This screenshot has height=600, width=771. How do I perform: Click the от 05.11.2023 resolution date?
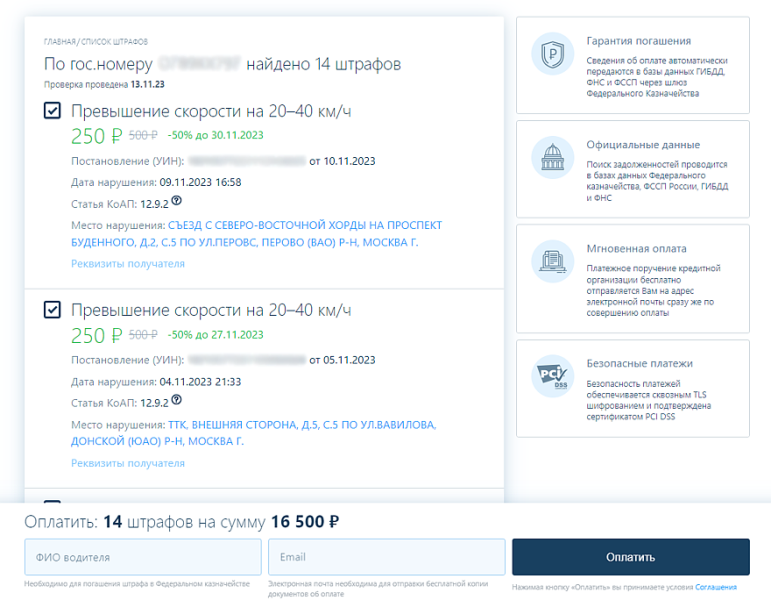point(342,360)
